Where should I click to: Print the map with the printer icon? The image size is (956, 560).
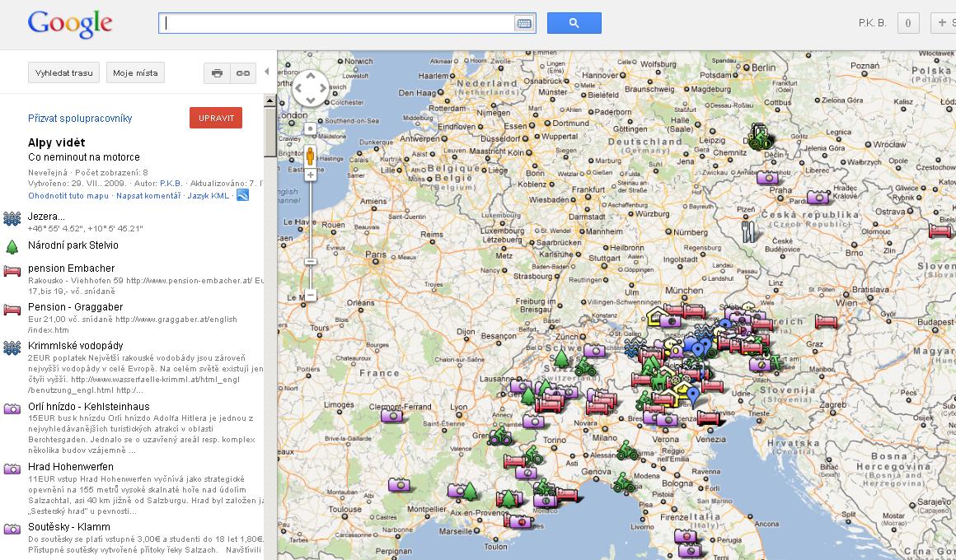(217, 73)
